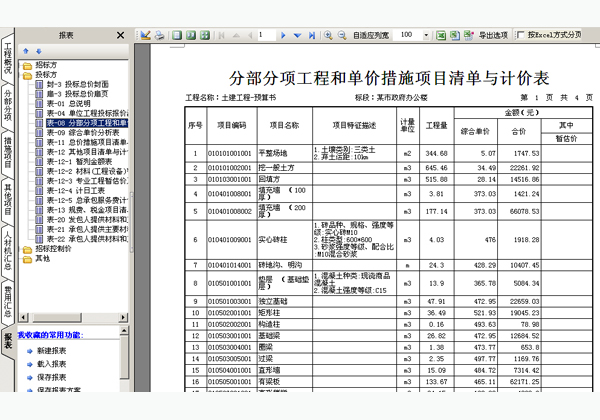Click the 新建报表 link

[52, 351]
